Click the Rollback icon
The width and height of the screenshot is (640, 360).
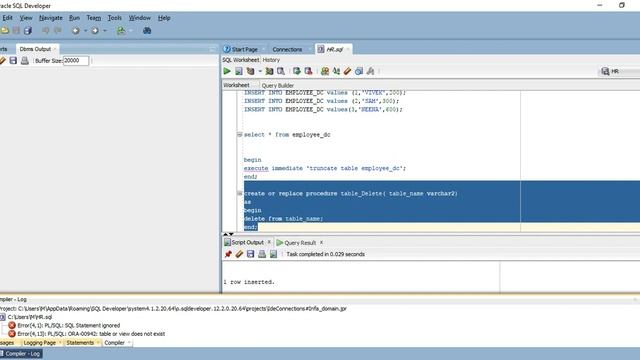coord(309,71)
